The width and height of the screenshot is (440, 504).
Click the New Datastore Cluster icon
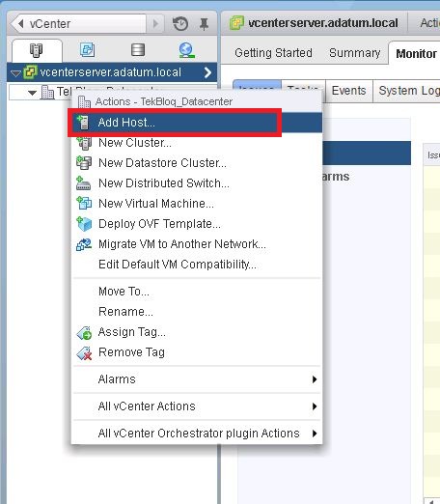[x=84, y=162]
